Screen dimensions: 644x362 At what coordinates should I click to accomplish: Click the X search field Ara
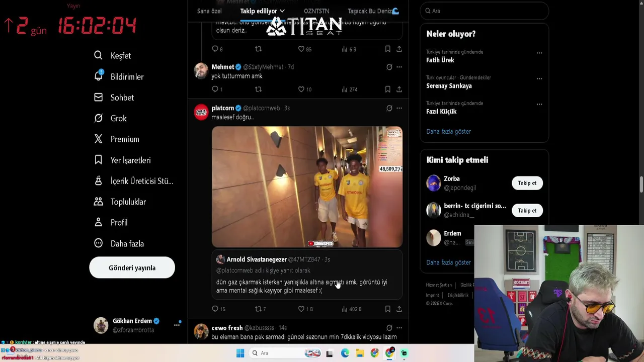(485, 11)
